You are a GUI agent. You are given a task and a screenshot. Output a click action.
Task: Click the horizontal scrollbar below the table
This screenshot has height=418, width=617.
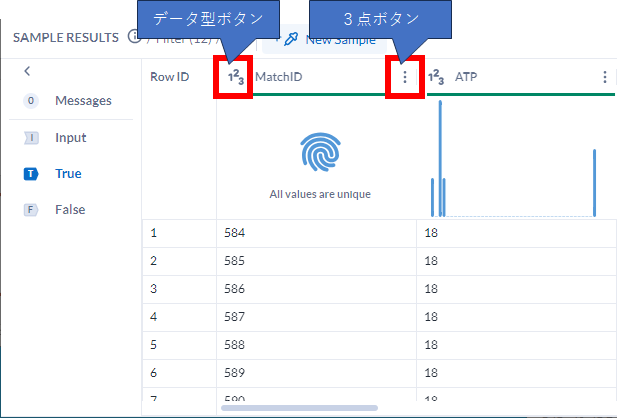pos(299,408)
